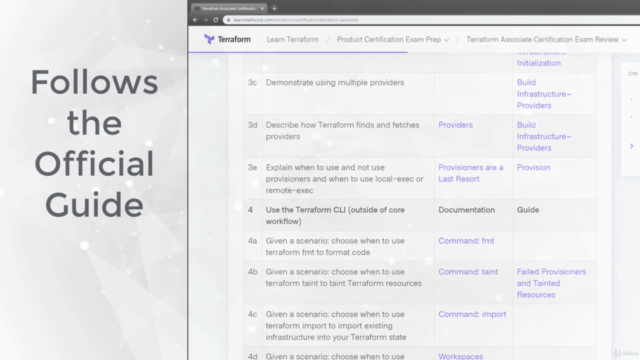The height and width of the screenshot is (360, 640).
Task: Open a new browser tab
Action: (x=274, y=8)
